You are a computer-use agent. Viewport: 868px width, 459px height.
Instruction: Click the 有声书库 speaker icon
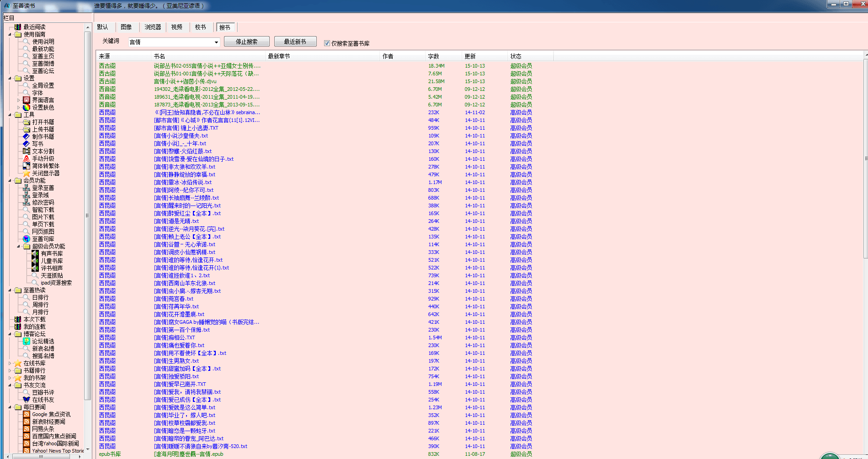point(35,253)
